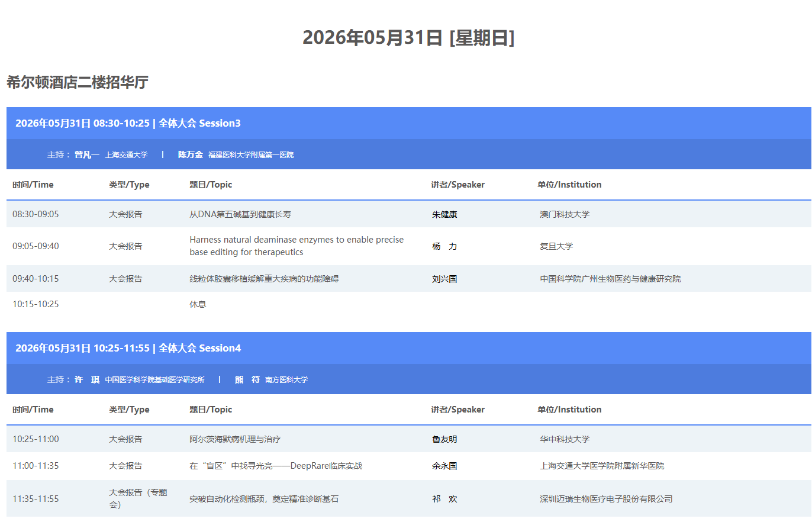This screenshot has height=522, width=812.
Task: Click 时间/Time column header in Session4 table
Action: pyautogui.click(x=33, y=410)
